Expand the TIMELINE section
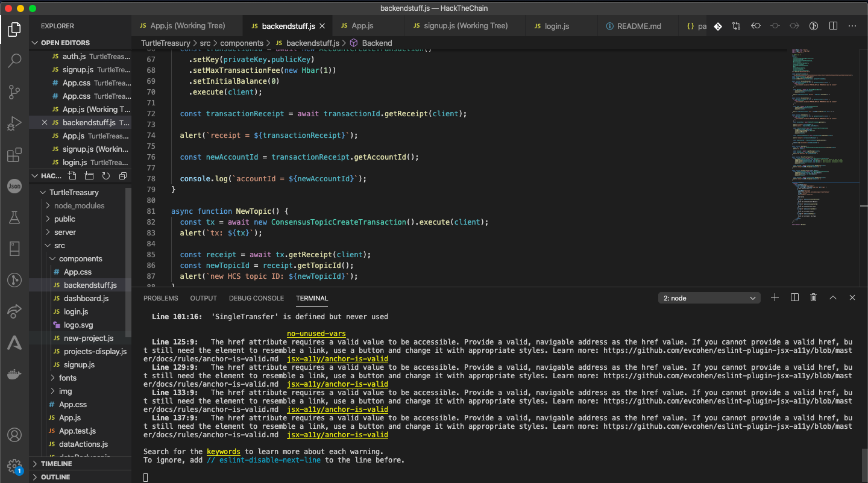Image resolution: width=868 pixels, height=483 pixels. 57,464
